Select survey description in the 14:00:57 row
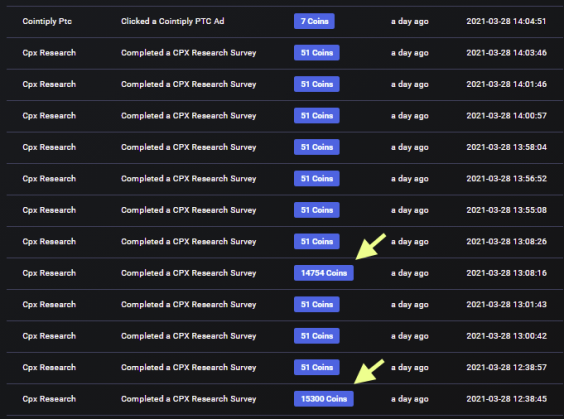This screenshot has width=564, height=419. point(188,116)
